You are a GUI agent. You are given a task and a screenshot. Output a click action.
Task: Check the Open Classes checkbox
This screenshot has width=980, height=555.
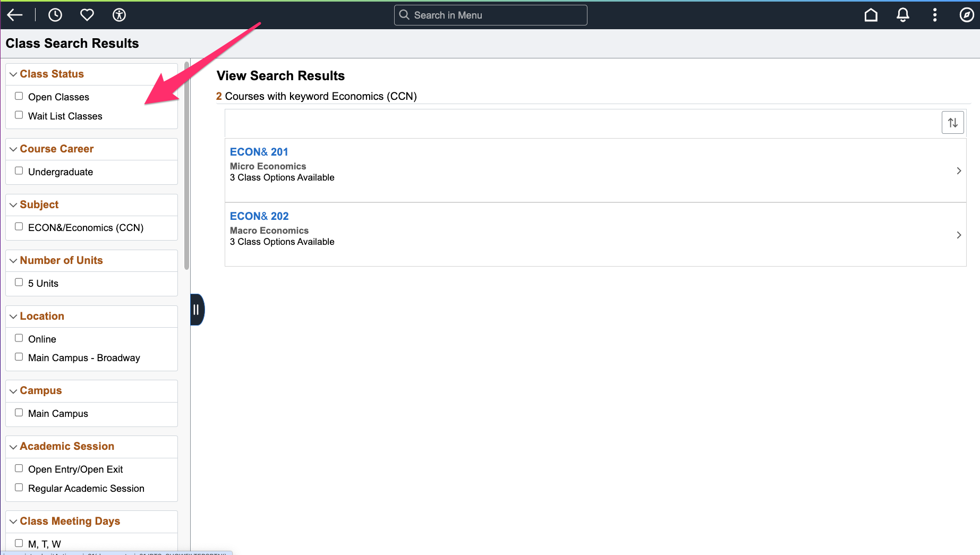(x=19, y=95)
